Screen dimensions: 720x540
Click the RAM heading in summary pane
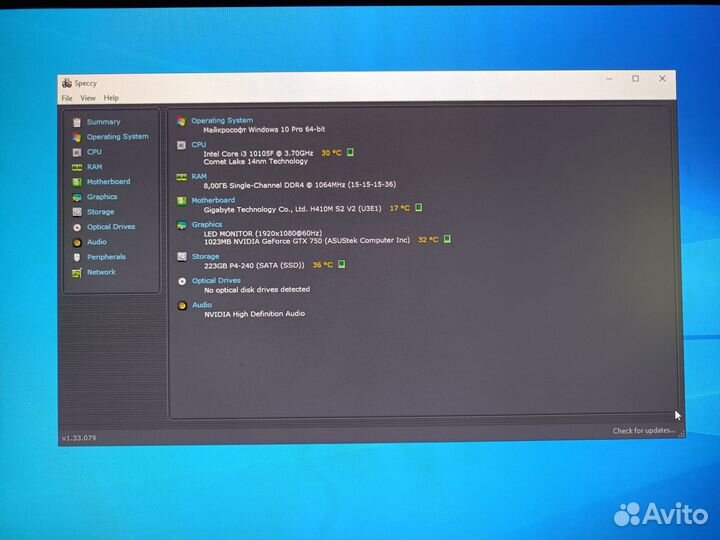pyautogui.click(x=199, y=176)
